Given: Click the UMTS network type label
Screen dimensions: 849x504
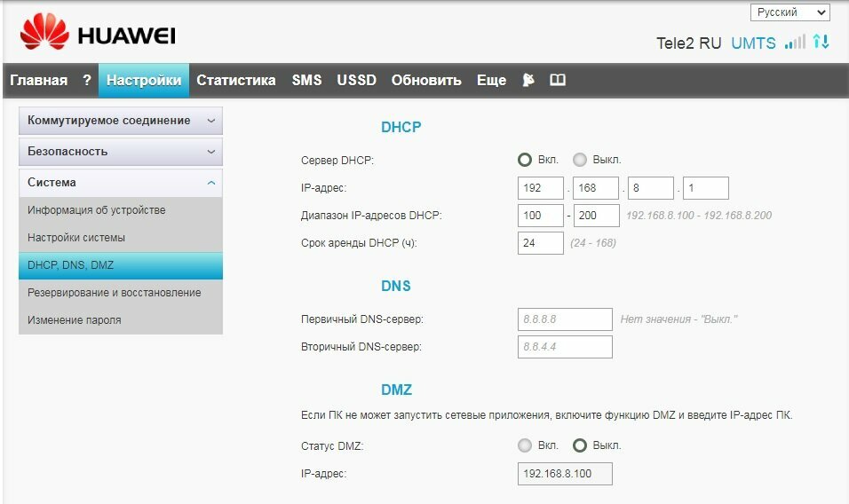Looking at the screenshot, I should tap(753, 43).
